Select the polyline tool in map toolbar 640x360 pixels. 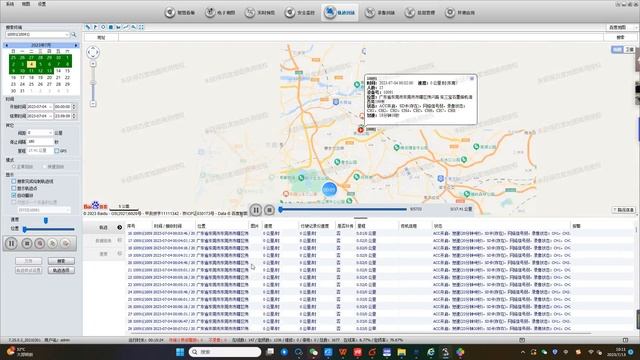tap(126, 27)
